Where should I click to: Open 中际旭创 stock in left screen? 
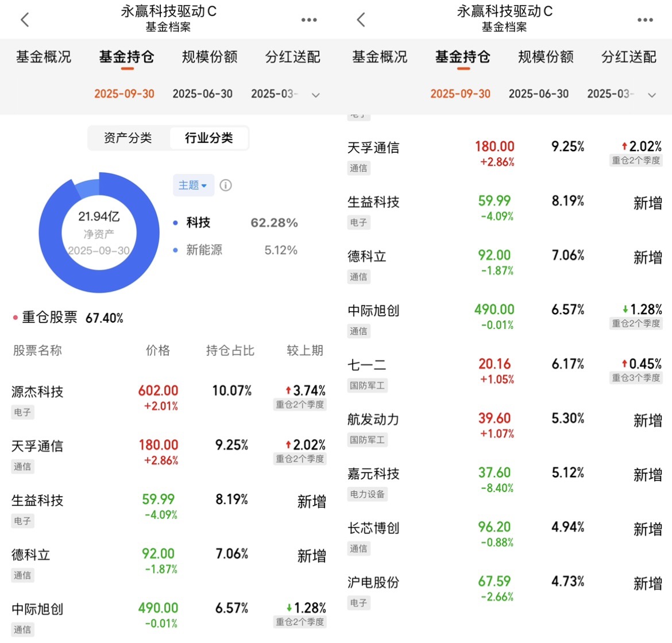(x=168, y=618)
